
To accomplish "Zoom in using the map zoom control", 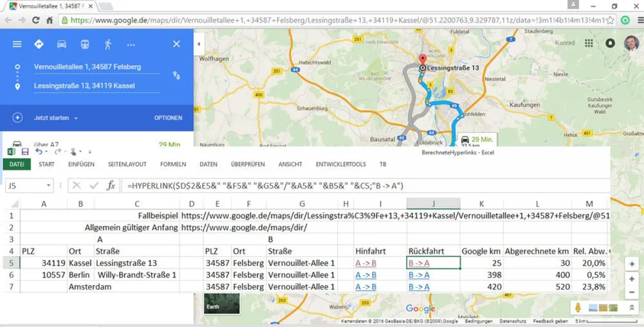I will tap(632, 279).
